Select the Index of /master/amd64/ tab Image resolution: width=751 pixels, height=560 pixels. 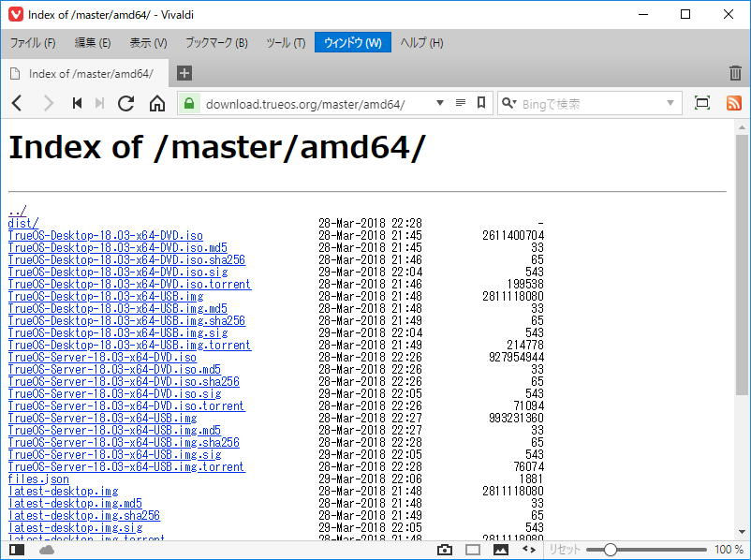click(x=85, y=73)
